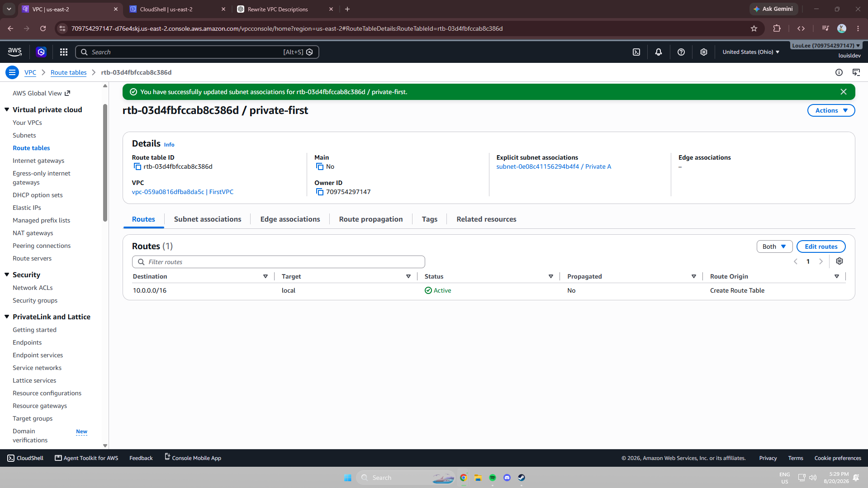Open the Private A subnet link
This screenshot has width=868, height=488.
(554, 167)
